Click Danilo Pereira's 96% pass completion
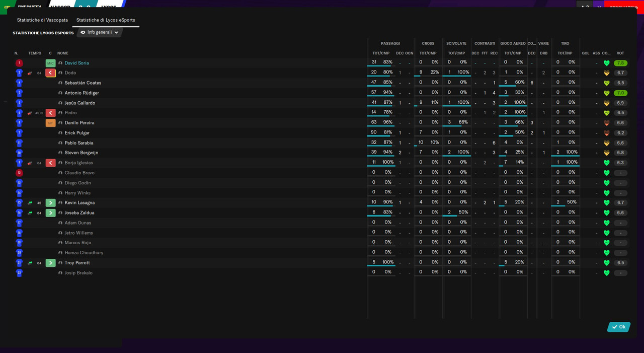The image size is (644, 353). coord(387,122)
